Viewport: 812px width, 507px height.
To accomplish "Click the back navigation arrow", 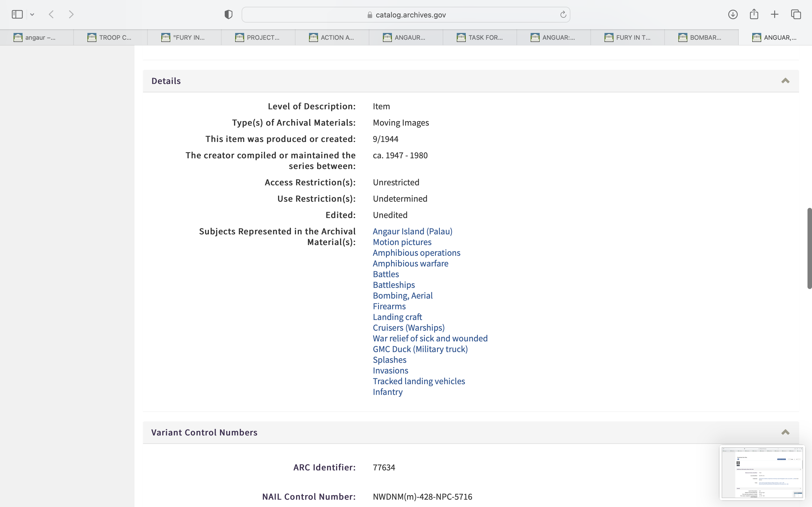I will coord(51,14).
